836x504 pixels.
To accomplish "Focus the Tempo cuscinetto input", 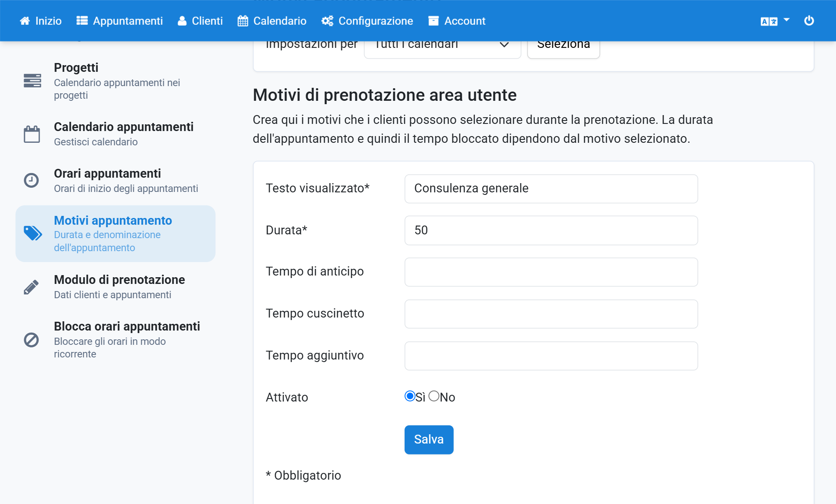I will tap(551, 314).
